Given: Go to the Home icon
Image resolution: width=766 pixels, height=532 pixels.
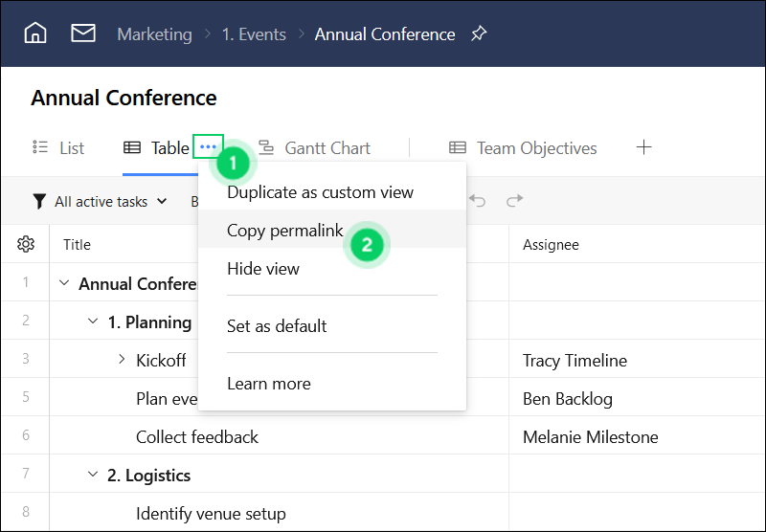Looking at the screenshot, I should click(35, 33).
